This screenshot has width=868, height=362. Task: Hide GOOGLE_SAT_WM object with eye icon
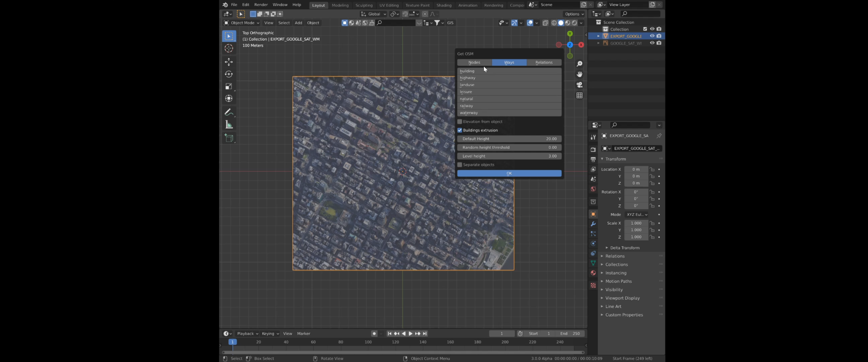(x=652, y=43)
